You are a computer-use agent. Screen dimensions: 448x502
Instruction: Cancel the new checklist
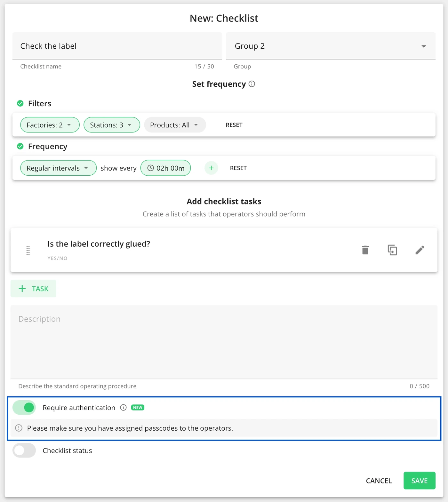coord(379,481)
